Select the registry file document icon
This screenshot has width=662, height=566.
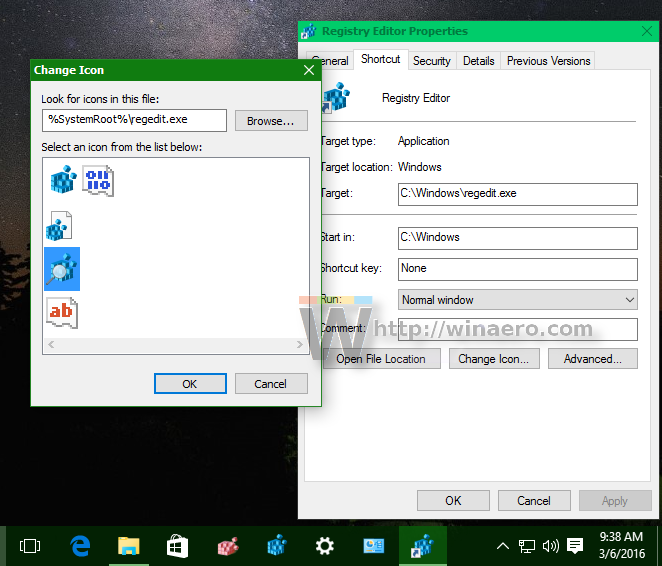(59, 226)
